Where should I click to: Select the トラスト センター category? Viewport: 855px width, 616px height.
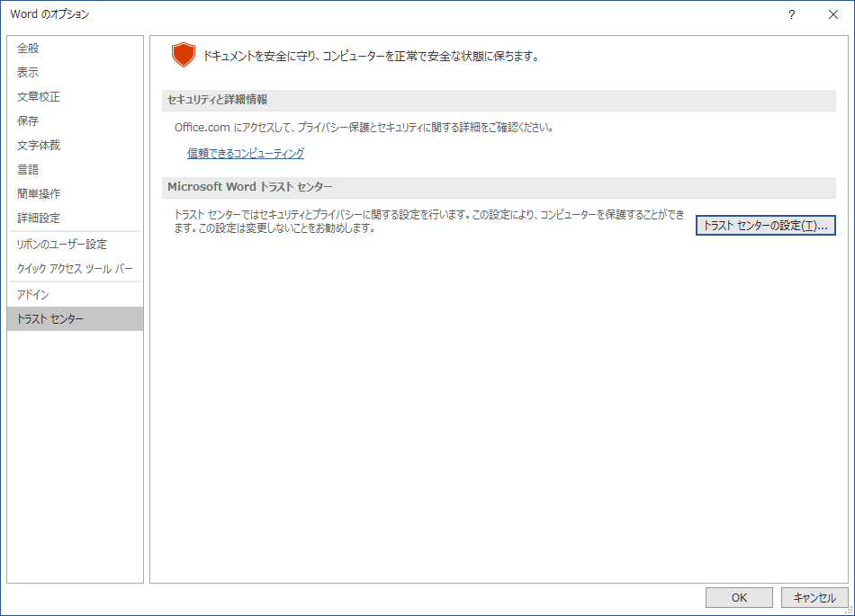point(52,318)
